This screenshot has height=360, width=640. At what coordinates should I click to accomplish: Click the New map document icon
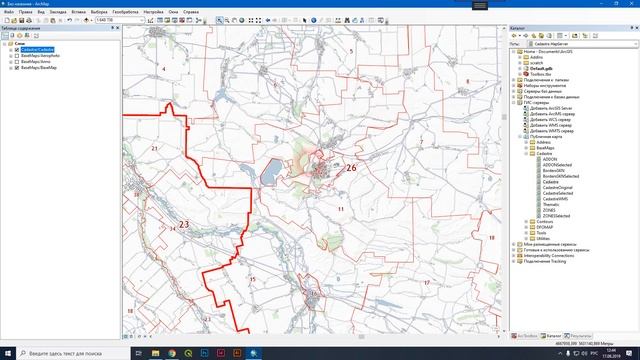point(7,20)
